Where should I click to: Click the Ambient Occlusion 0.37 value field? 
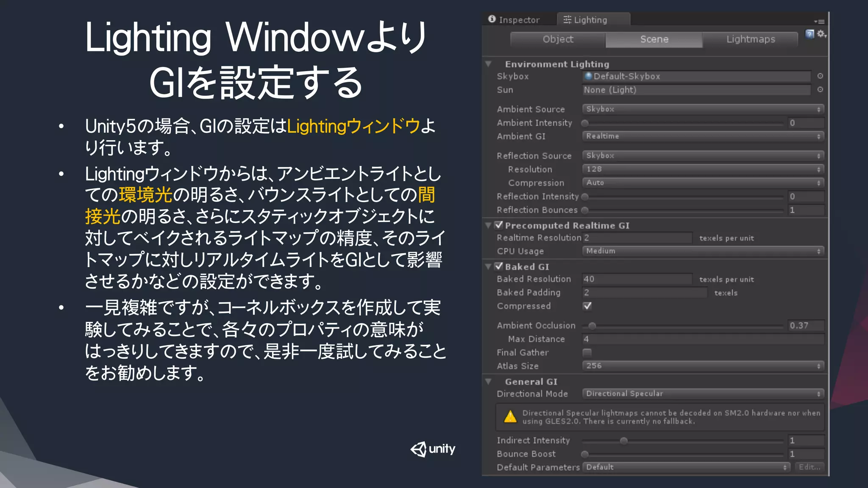(x=806, y=325)
